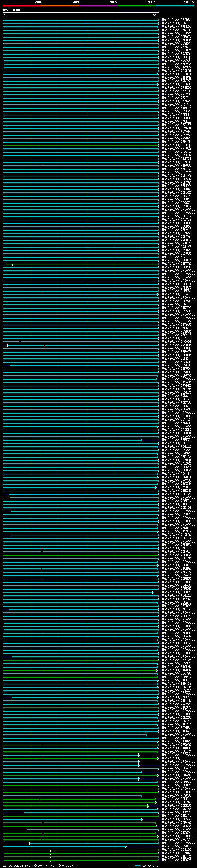Viewport: 197px width, 868px height.
Task: Click the red ~20% identity legend segment
Action: (22, 6)
